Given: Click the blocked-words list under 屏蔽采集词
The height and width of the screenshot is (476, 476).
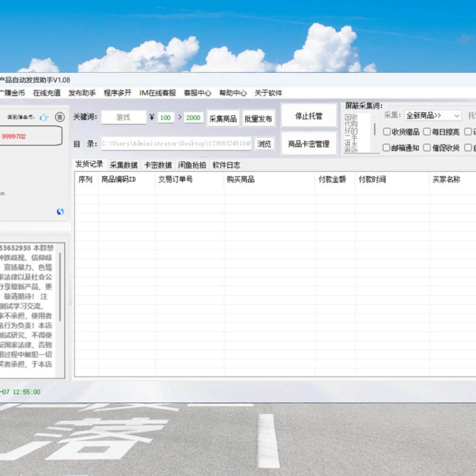Looking at the screenshot, I should pos(357,133).
